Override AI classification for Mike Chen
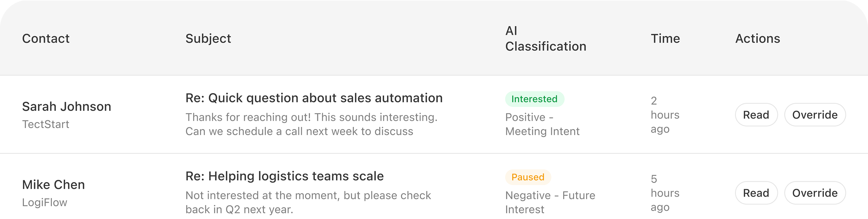868x219 pixels. point(815,193)
